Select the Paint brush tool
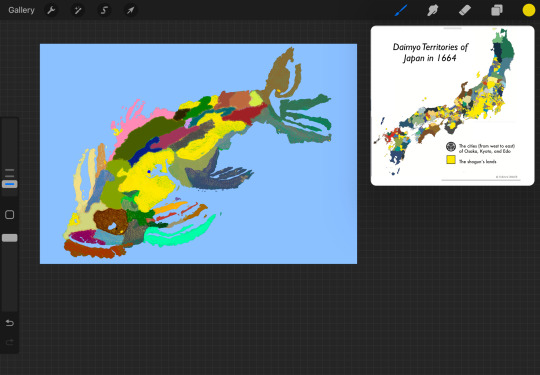The height and width of the screenshot is (375, 540). tap(401, 10)
